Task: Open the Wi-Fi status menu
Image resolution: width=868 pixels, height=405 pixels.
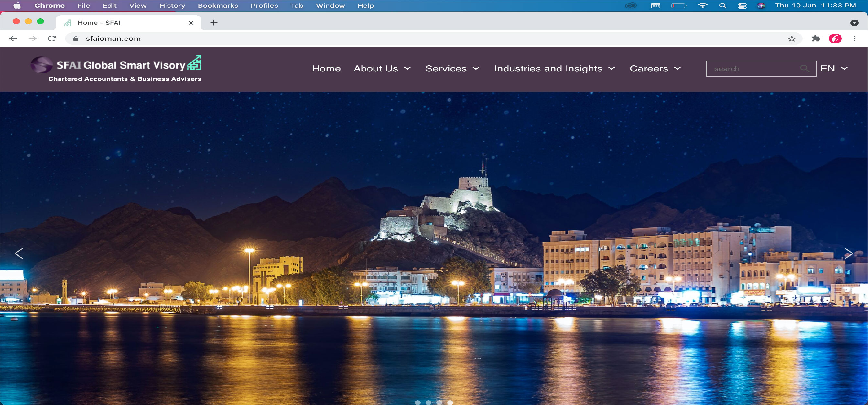Action: pos(702,6)
